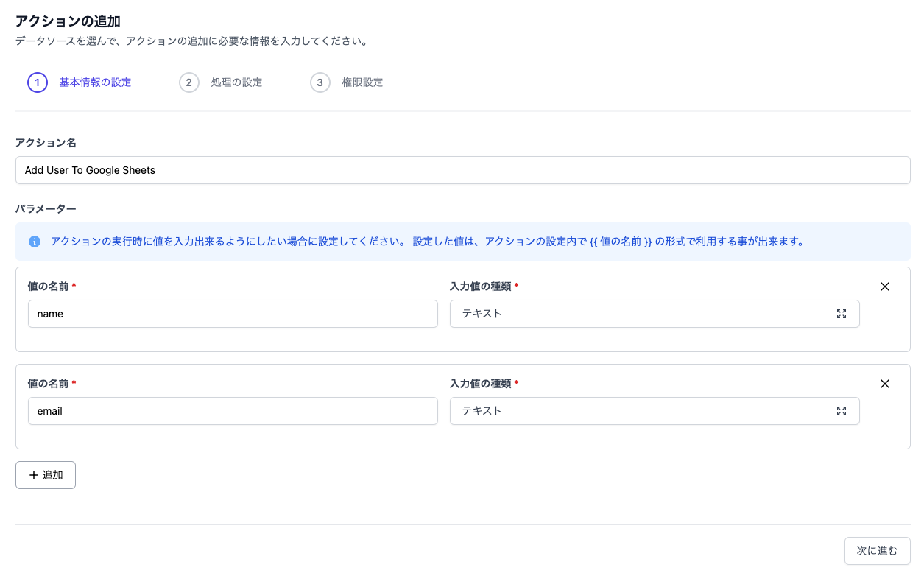Click the データソースを選んで description text
The width and height of the screenshot is (924, 587).
(191, 41)
